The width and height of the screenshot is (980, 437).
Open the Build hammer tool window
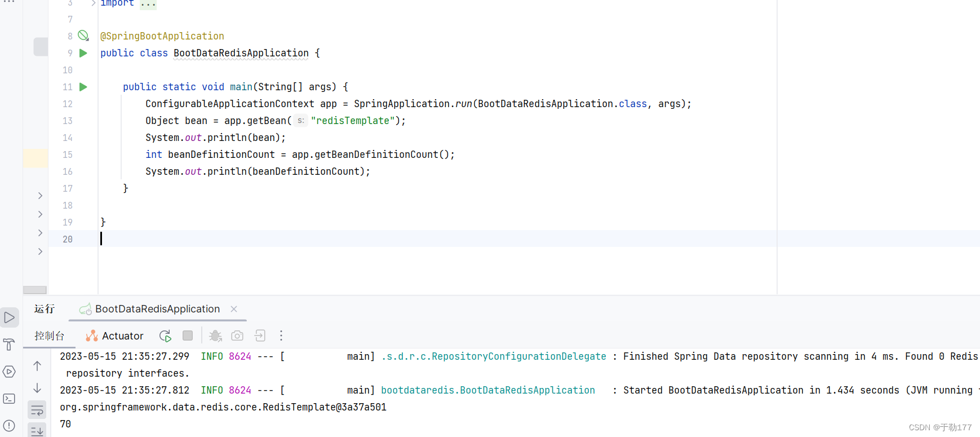[x=10, y=345]
